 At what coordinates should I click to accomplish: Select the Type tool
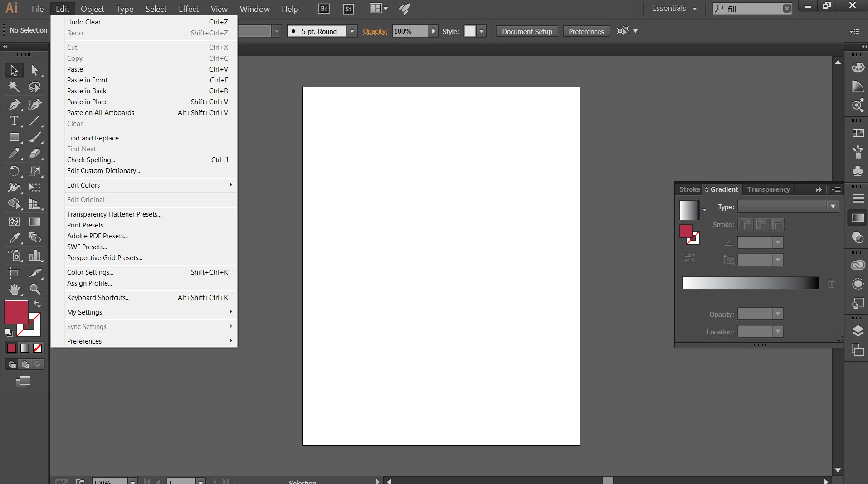pos(14,121)
